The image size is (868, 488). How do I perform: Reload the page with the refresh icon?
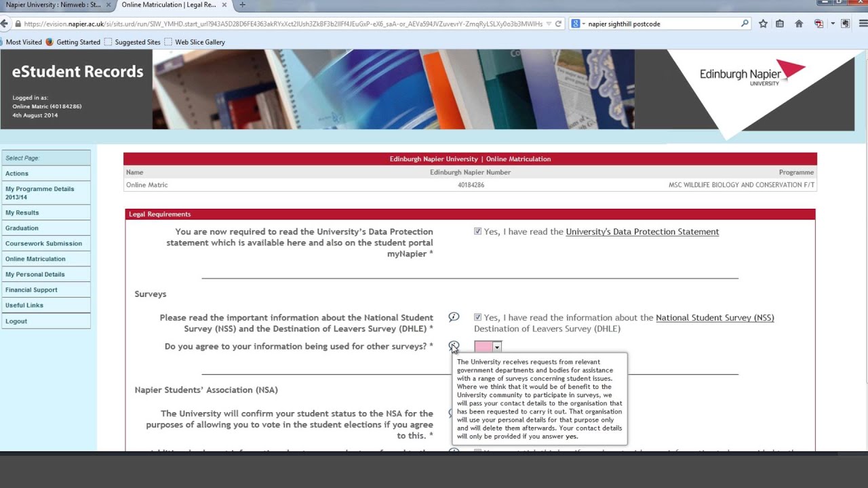[x=558, y=24]
